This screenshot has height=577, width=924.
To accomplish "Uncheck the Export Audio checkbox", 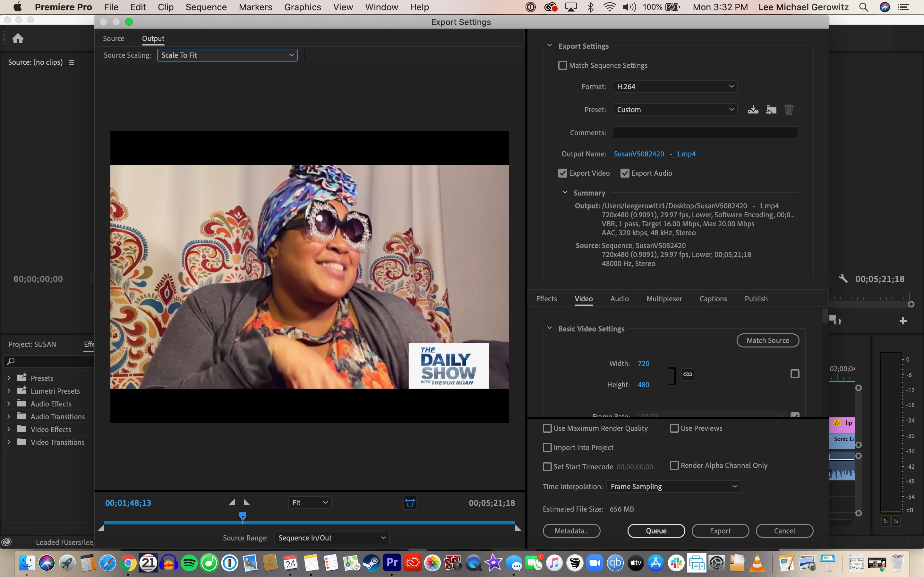I will [x=625, y=173].
